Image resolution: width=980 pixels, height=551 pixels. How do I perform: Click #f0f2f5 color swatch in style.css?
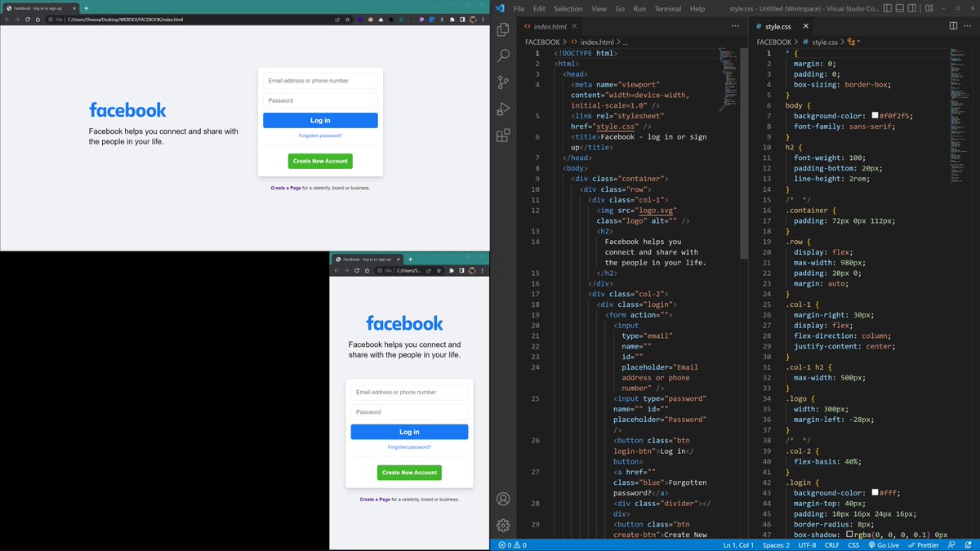tap(875, 116)
